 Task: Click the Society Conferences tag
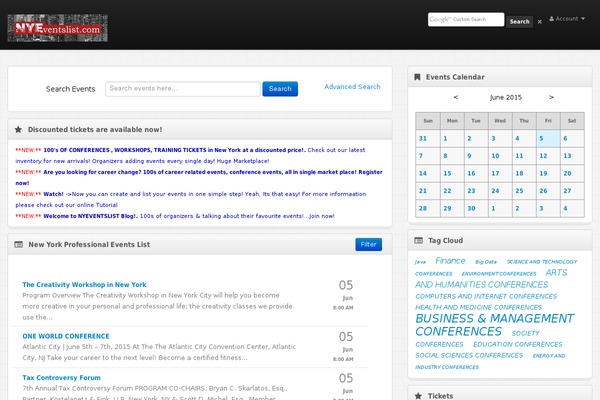click(478, 339)
